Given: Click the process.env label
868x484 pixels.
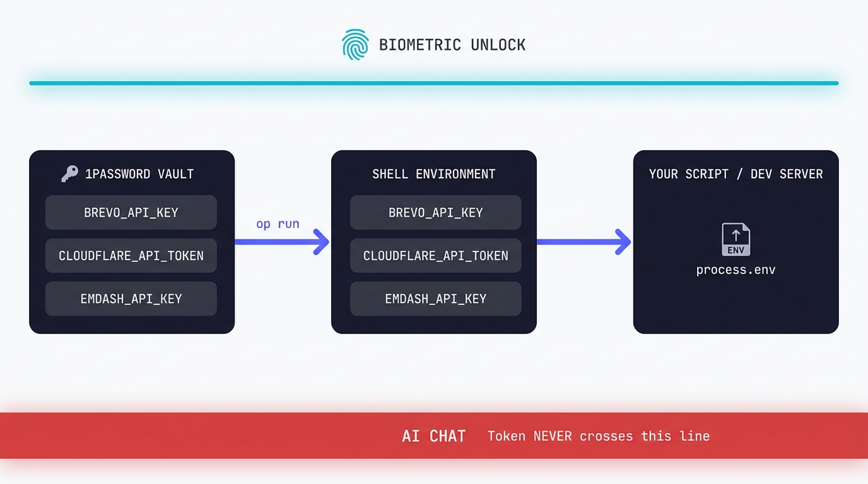Looking at the screenshot, I should 736,270.
